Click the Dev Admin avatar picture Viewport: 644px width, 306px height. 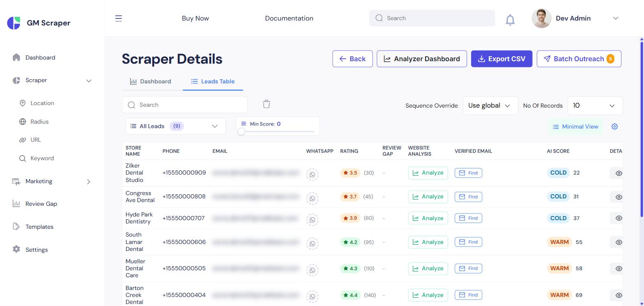pos(541,18)
